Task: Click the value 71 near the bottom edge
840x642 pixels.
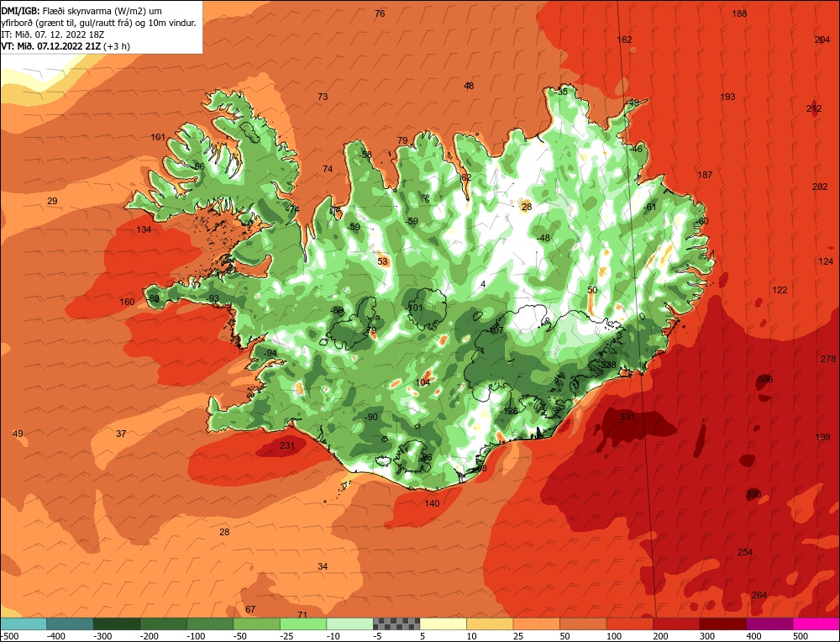Action: click(x=302, y=614)
